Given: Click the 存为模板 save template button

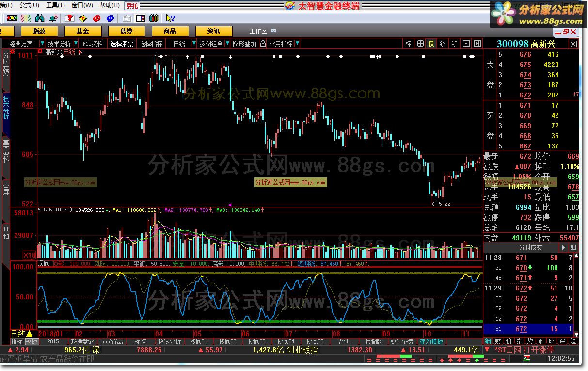Looking at the screenshot, I should [431, 341].
